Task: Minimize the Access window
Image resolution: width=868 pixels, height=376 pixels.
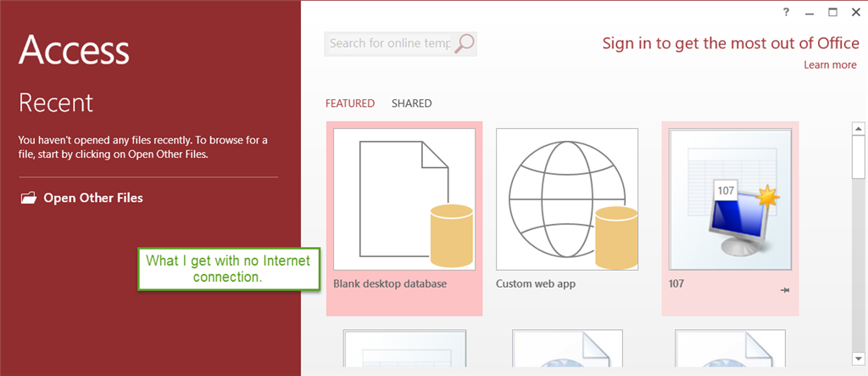Action: [810, 13]
